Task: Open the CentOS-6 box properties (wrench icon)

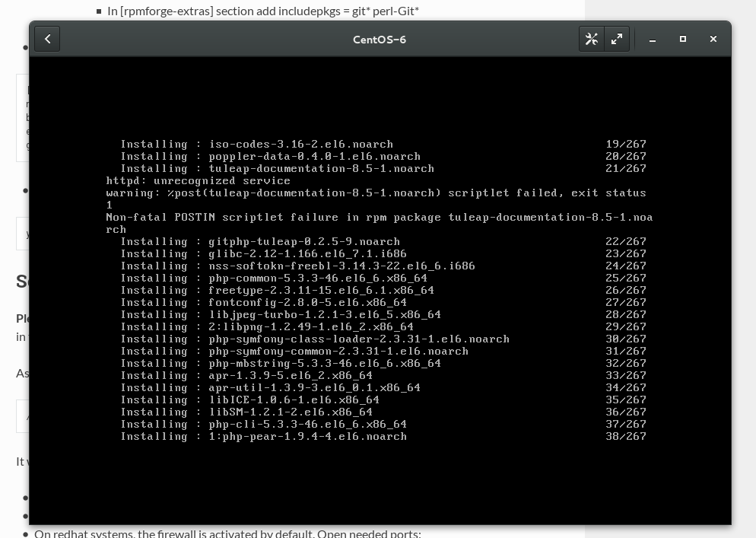Action: tap(592, 39)
